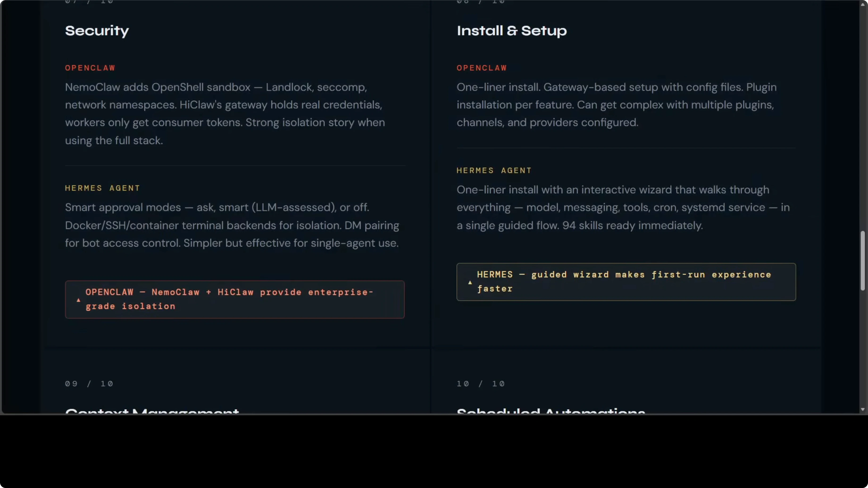The height and width of the screenshot is (488, 868).
Task: Click the NemoClaw OpenShell sandbox paragraph
Action: [225, 113]
